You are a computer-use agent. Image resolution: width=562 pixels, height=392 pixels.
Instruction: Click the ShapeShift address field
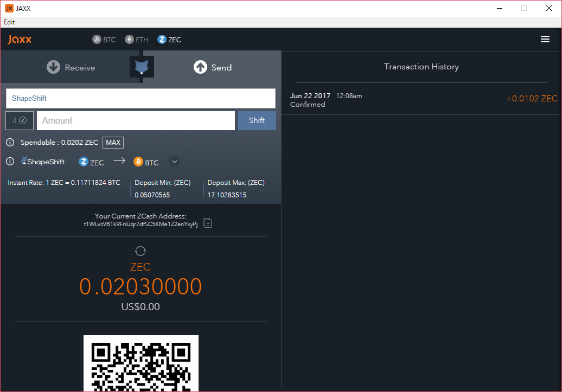click(x=140, y=98)
